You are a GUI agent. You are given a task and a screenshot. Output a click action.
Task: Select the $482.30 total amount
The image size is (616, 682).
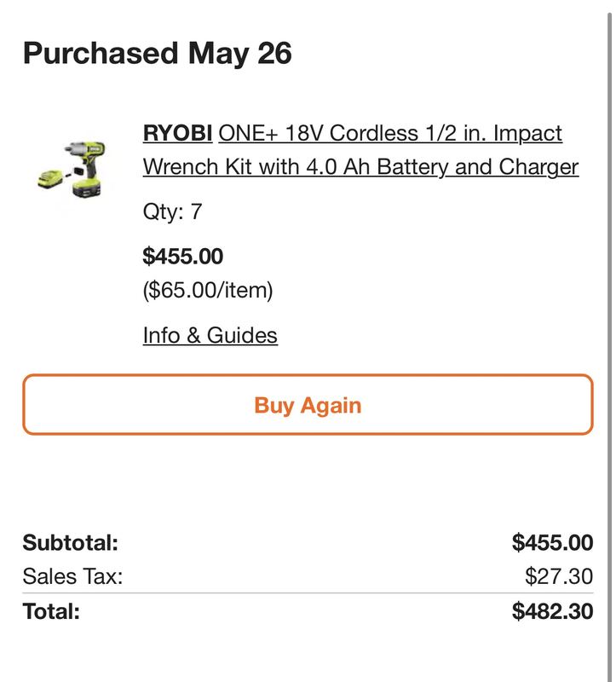click(553, 611)
